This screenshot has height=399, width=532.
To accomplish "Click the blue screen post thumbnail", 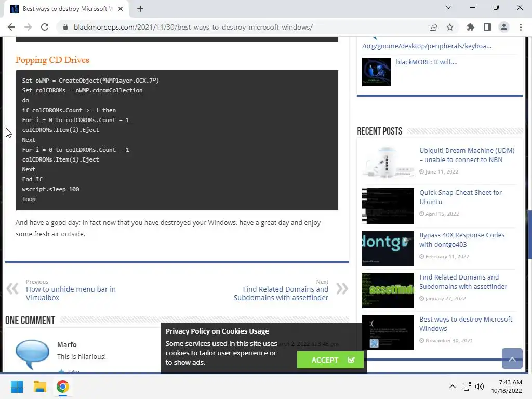I will (x=388, y=332).
